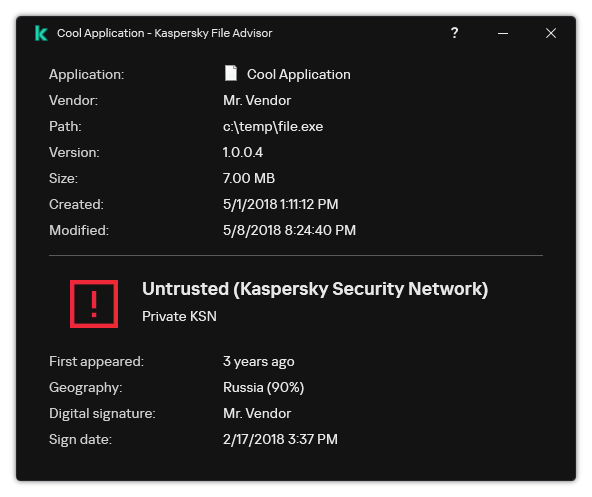Click the Created date 5/1/2018 value

click(x=281, y=205)
